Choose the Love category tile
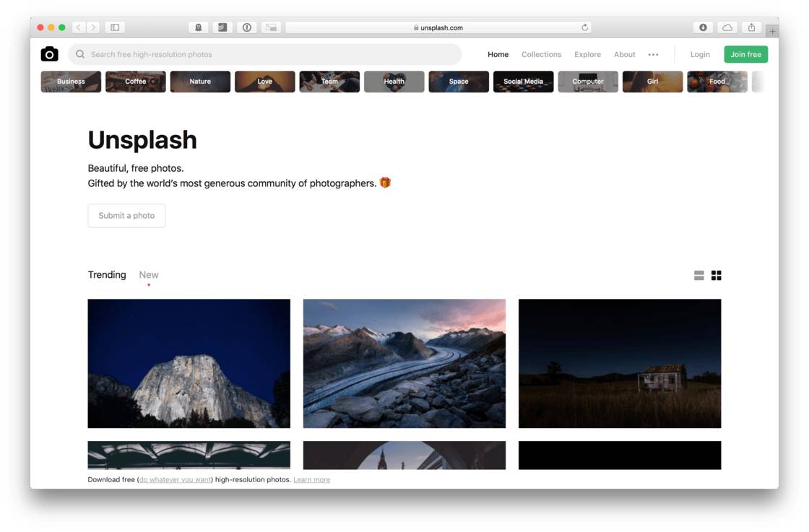 pos(264,82)
